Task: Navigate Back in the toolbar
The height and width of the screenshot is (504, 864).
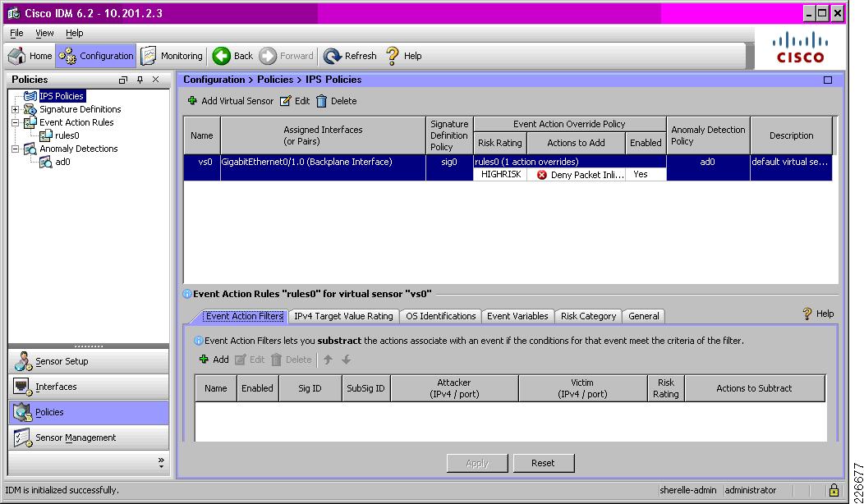Action: tap(232, 56)
